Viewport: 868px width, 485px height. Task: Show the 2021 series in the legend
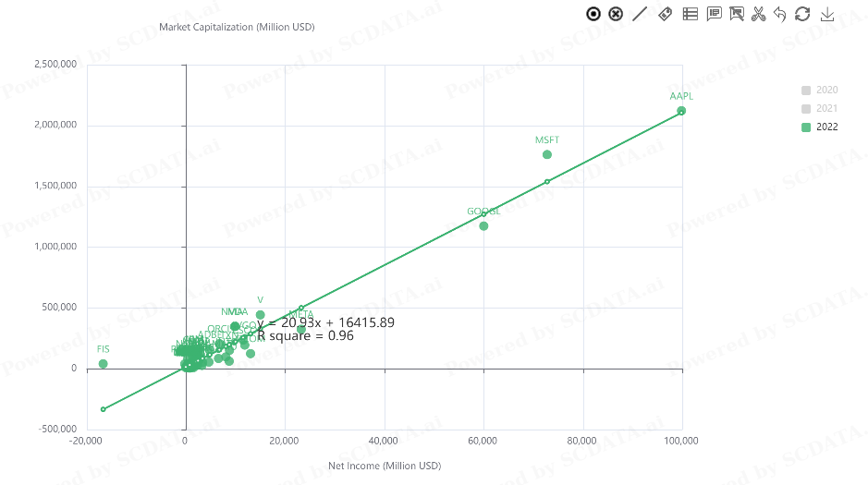(820, 108)
